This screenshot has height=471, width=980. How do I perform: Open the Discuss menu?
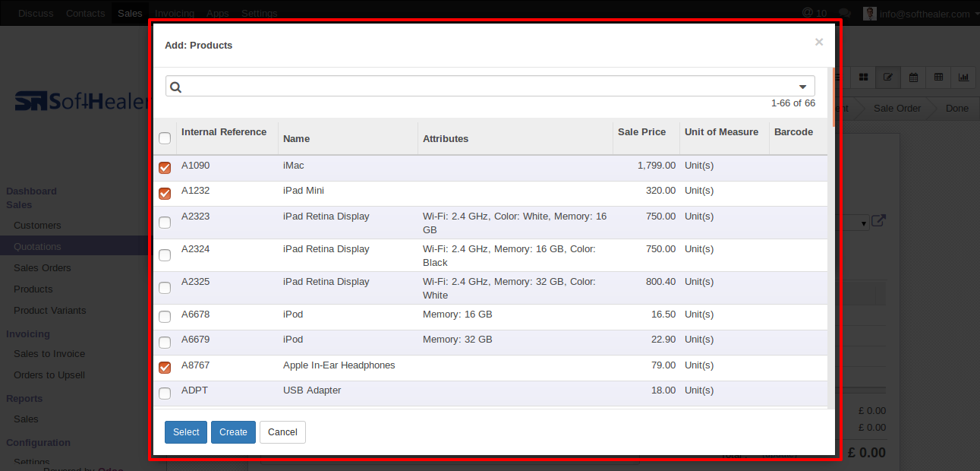pyautogui.click(x=36, y=13)
